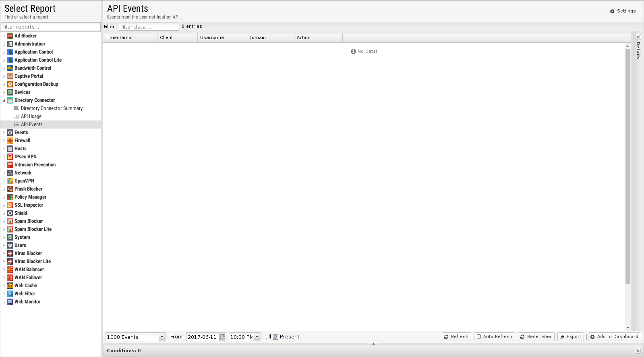Screen dimensions: 644x357
Task: Sort by the Timestamp column header
Action: (x=130, y=37)
